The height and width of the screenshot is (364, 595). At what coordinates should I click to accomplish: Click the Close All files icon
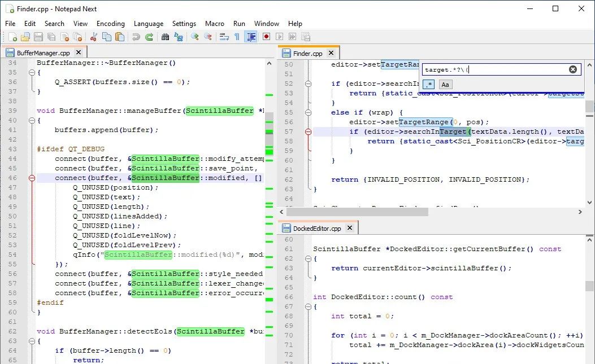coord(78,37)
